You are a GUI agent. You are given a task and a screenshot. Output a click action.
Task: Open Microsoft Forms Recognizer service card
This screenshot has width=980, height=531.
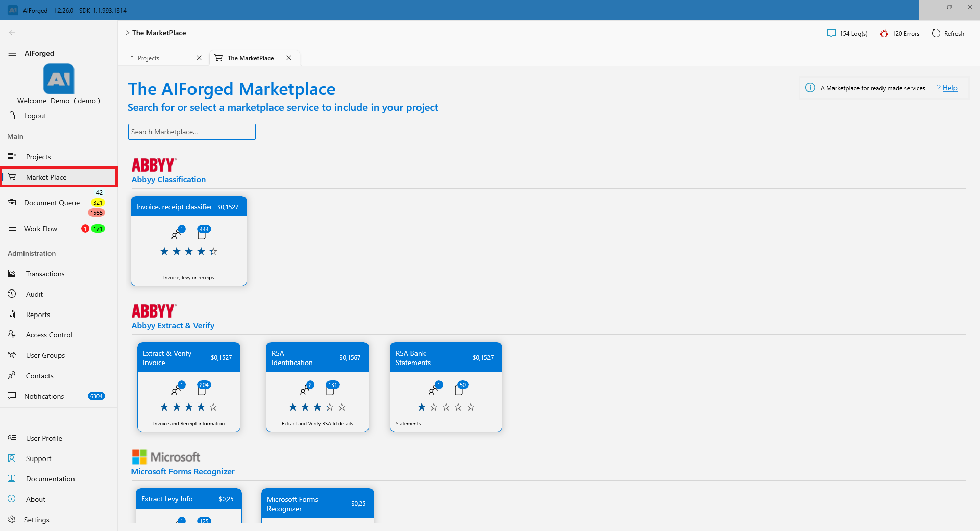click(317, 505)
